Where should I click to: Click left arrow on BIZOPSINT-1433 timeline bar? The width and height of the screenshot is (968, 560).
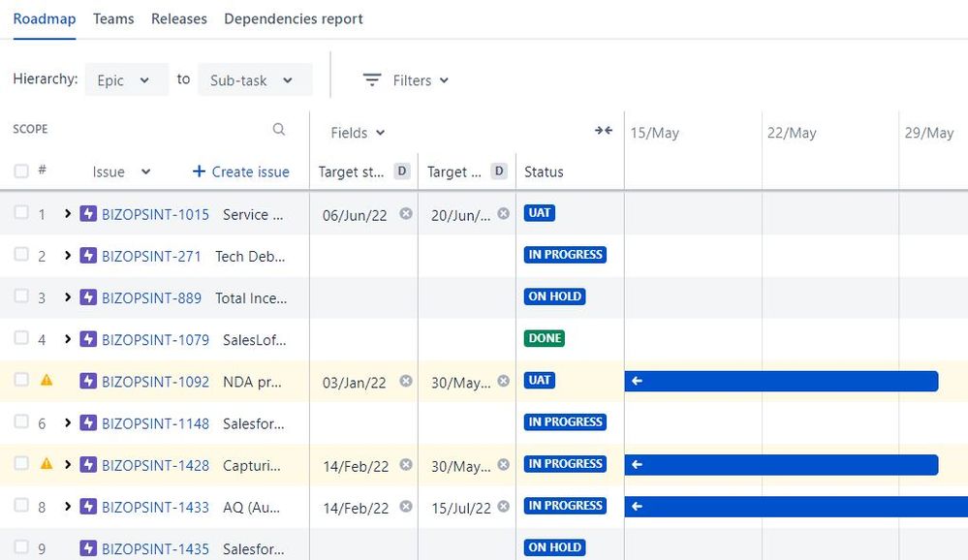pos(638,507)
